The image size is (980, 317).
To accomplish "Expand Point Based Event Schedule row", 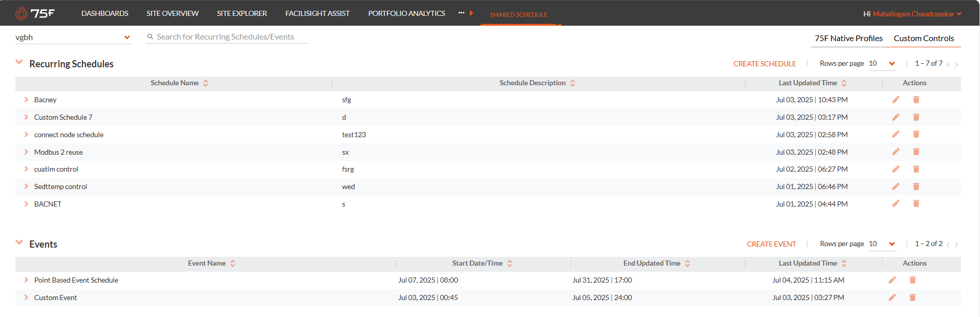I will click(26, 280).
